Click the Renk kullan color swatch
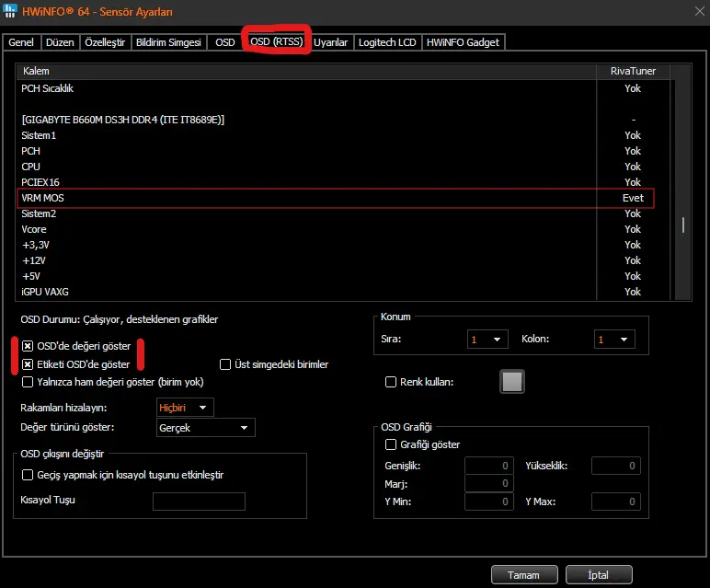This screenshot has height=588, width=710. point(512,382)
